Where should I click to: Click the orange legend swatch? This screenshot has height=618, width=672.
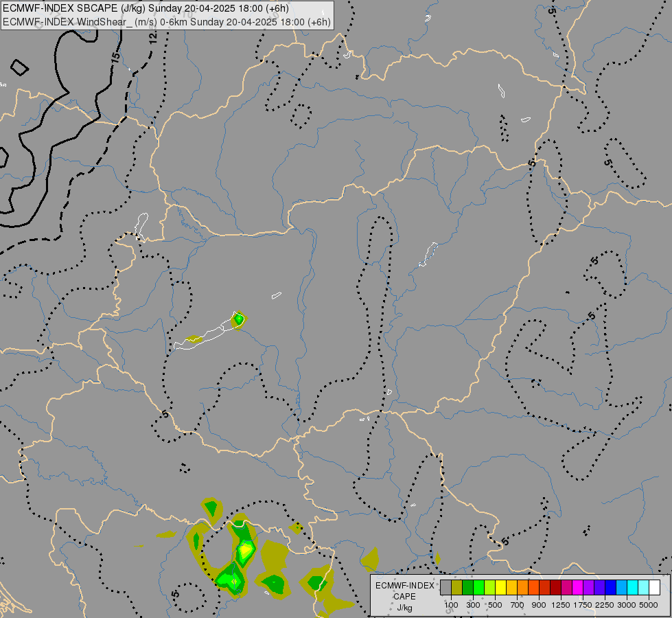(523, 587)
